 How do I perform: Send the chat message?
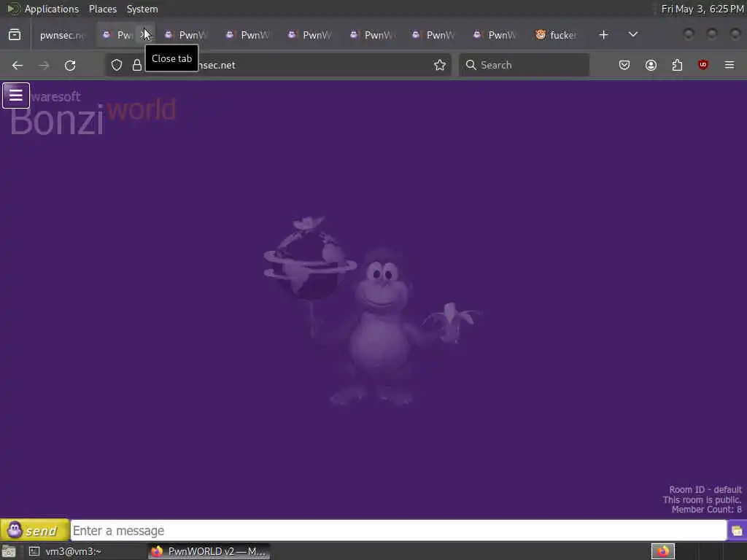(x=35, y=530)
